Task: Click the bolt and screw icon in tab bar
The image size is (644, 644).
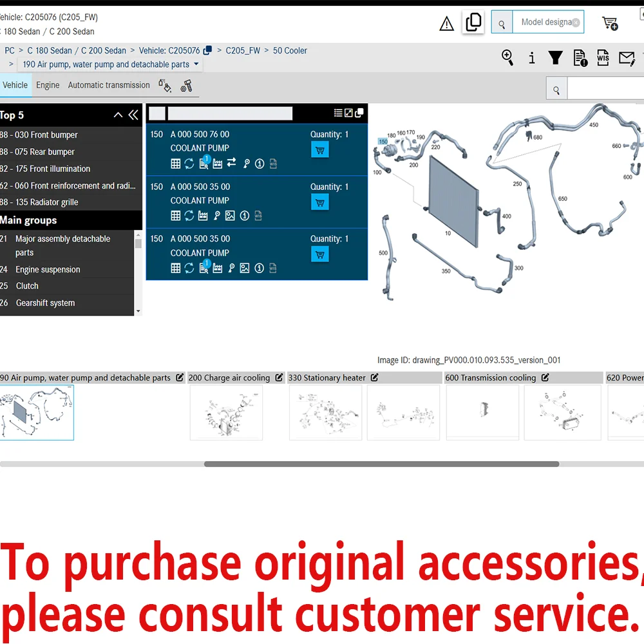Action: 186,86
